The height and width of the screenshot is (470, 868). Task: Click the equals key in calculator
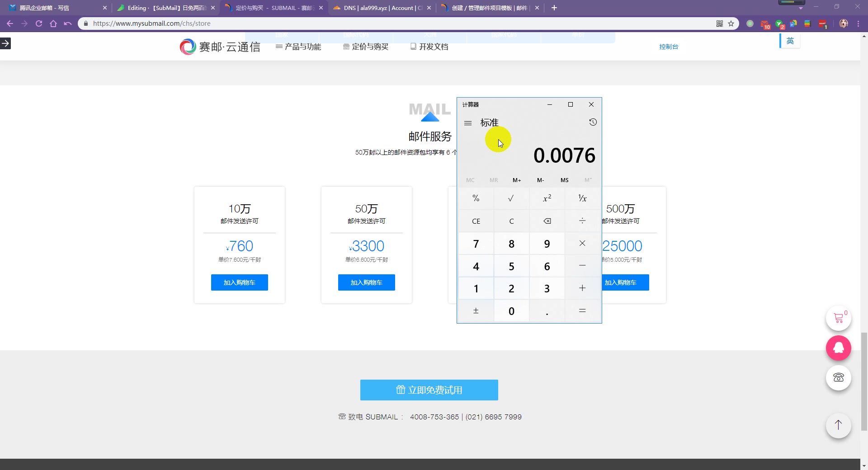click(582, 311)
